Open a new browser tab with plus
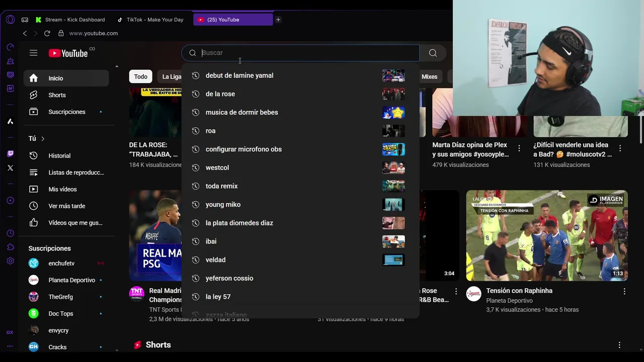 pyautogui.click(x=278, y=20)
